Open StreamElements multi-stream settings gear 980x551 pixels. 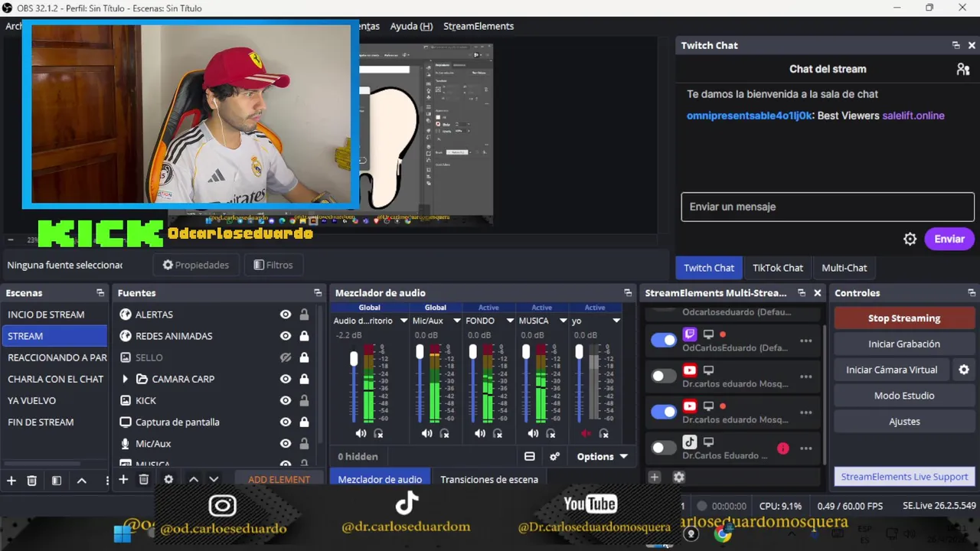tap(678, 477)
